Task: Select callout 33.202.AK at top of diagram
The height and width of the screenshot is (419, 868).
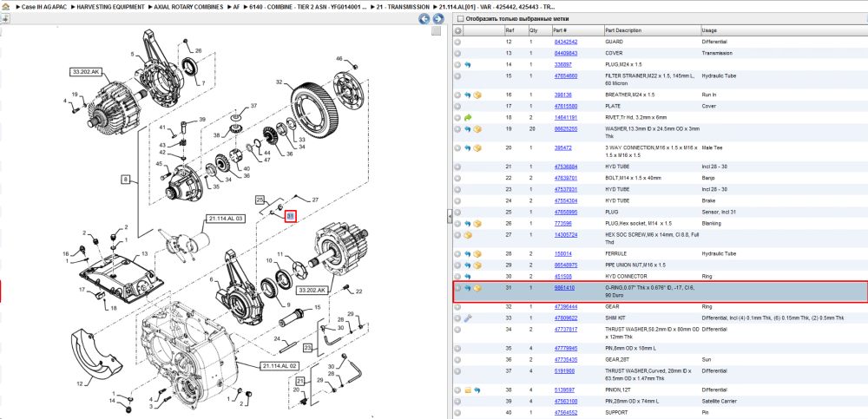Action: [x=86, y=71]
